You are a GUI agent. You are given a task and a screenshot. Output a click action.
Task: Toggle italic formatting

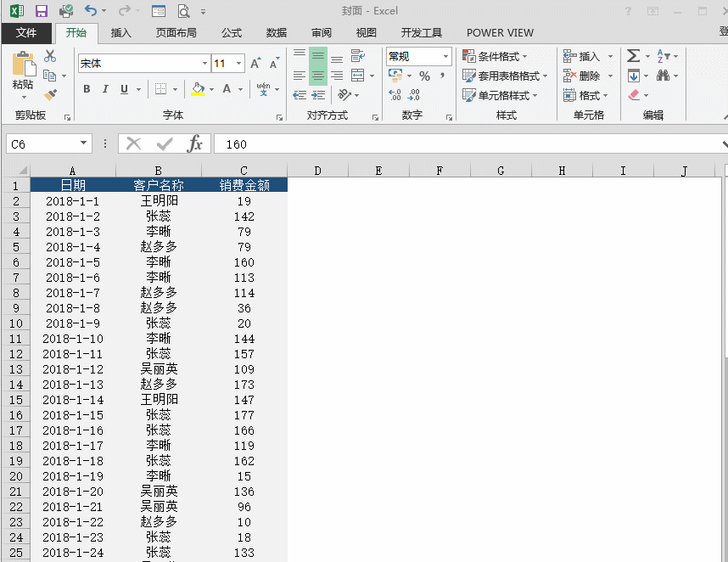105,89
